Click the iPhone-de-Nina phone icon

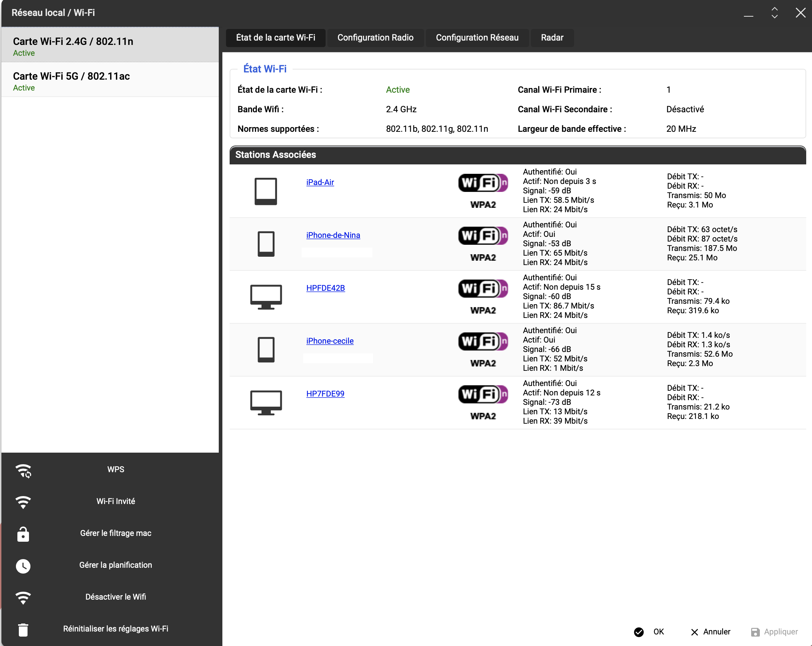coord(266,244)
